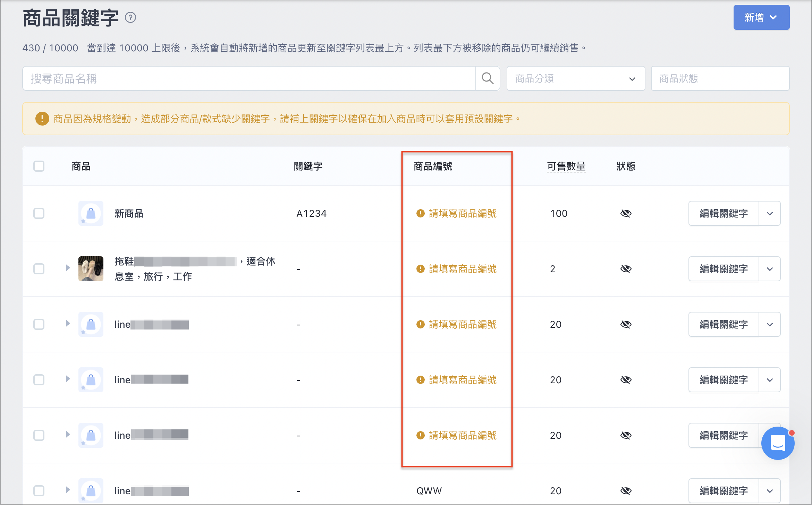Click the search magnifier icon

click(488, 78)
